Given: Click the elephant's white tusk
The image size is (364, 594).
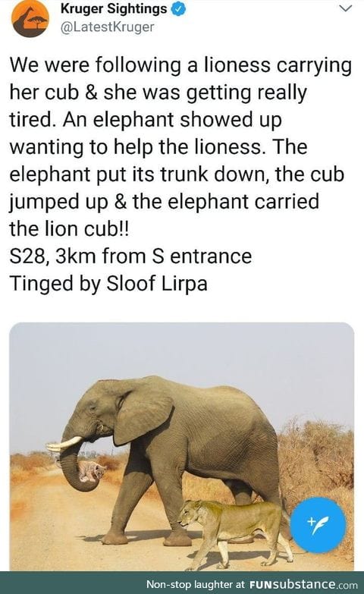Looking at the screenshot, I should point(64,444).
